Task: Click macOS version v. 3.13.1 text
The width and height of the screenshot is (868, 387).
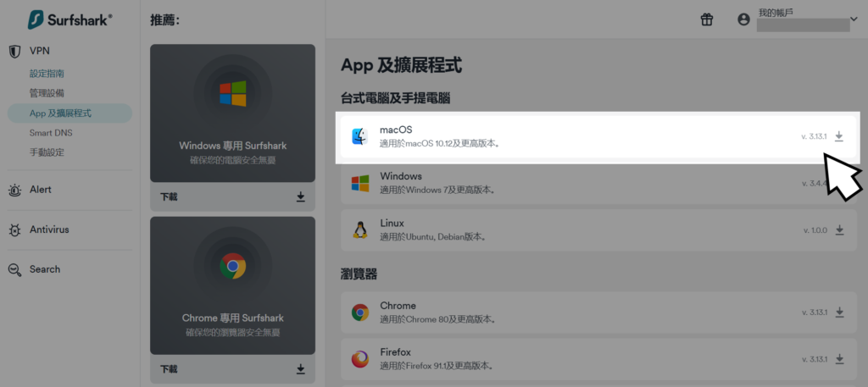Action: [814, 136]
